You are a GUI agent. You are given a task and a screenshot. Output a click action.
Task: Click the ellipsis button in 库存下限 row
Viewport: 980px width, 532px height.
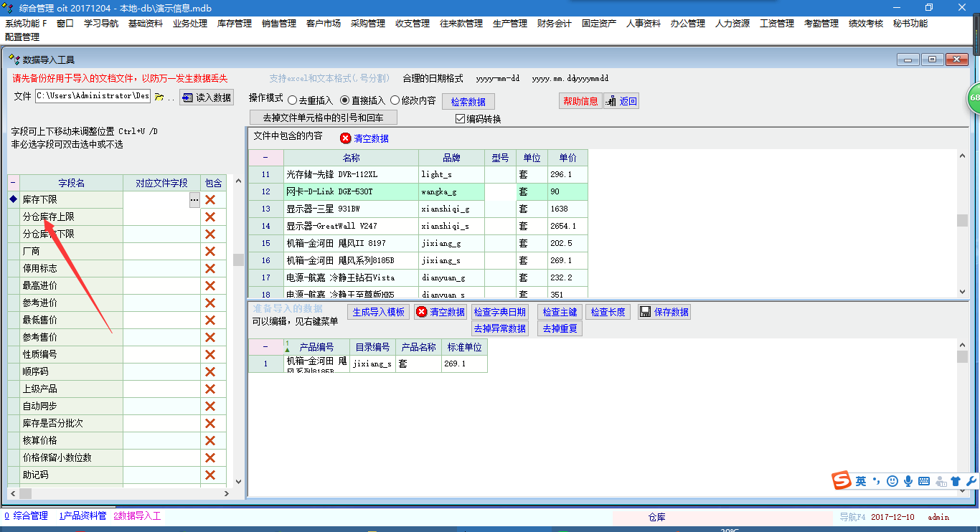coord(194,201)
